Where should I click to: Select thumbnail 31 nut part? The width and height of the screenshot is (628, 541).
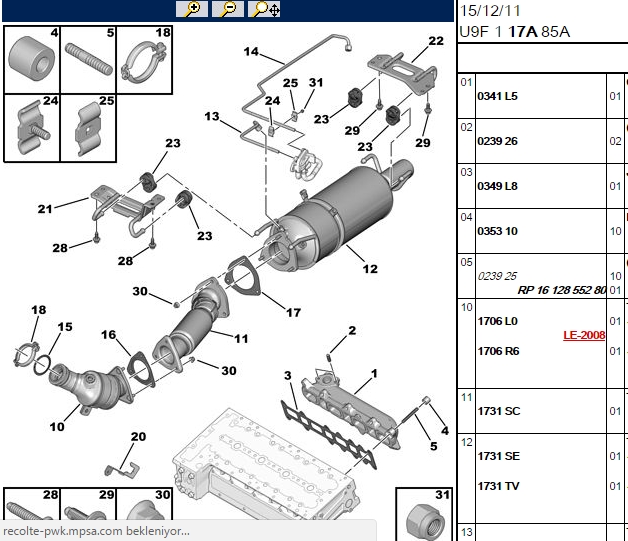425,515
